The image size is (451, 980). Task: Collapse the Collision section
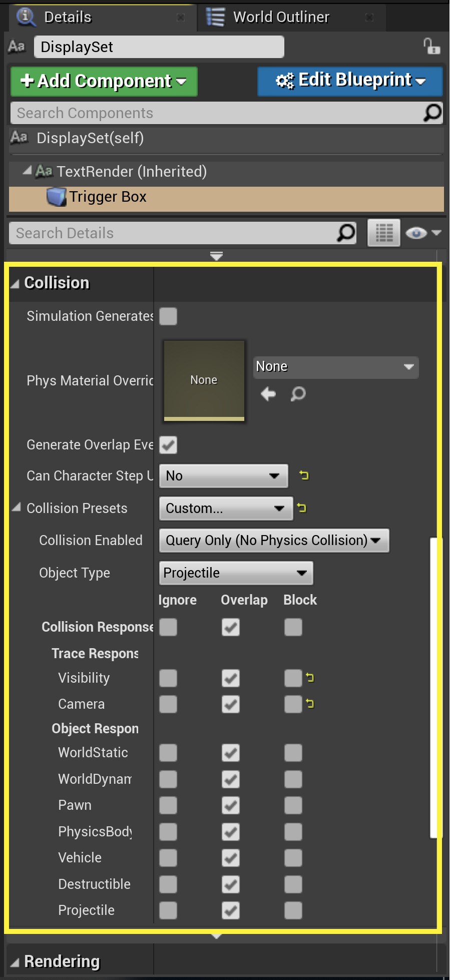(x=15, y=284)
